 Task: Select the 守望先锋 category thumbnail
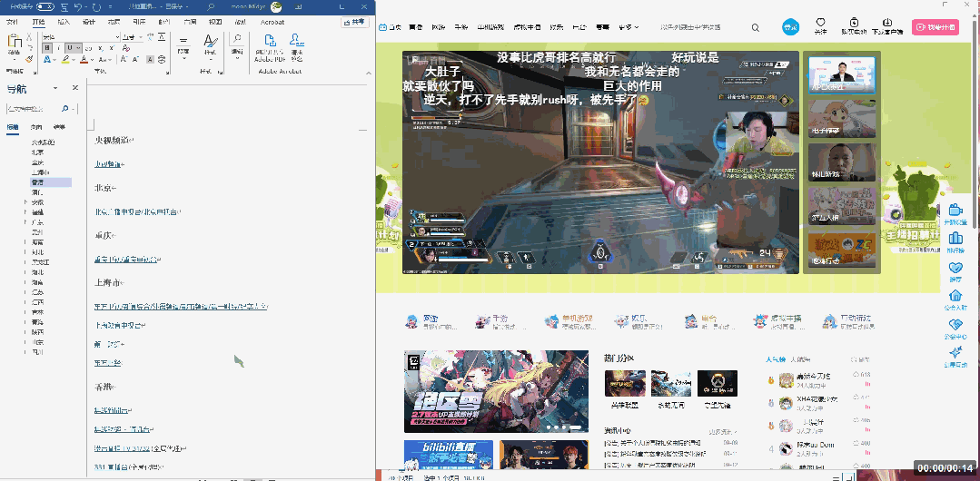coord(717,383)
